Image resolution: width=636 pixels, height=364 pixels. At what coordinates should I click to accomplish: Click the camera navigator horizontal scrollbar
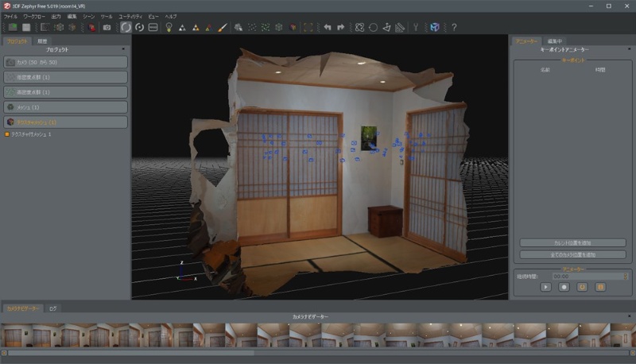[x=127, y=352]
